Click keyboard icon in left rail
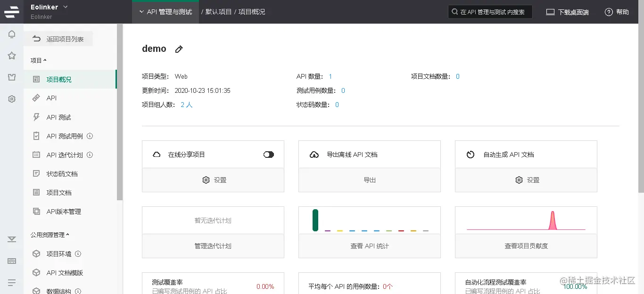 [12, 261]
